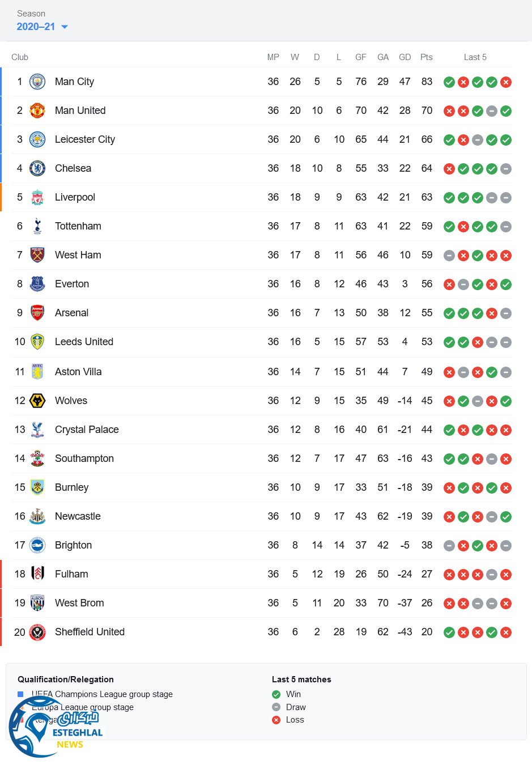532x773 pixels.
Task: Click the Leicester City crest icon
Action: point(37,139)
